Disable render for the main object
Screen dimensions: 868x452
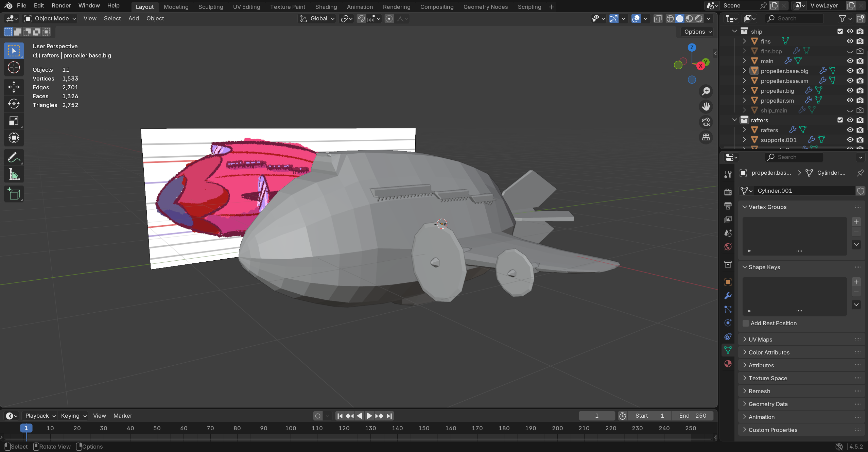point(860,61)
